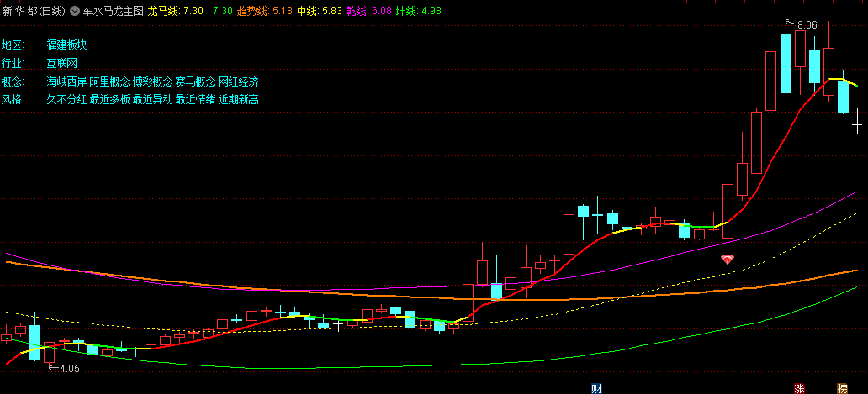Open the blue 财 event marker
The image size is (868, 394).
[596, 389]
